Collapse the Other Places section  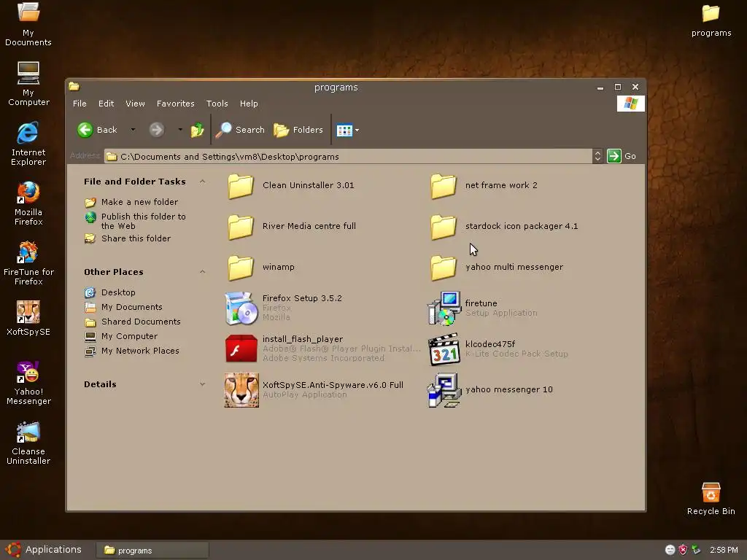click(x=203, y=272)
